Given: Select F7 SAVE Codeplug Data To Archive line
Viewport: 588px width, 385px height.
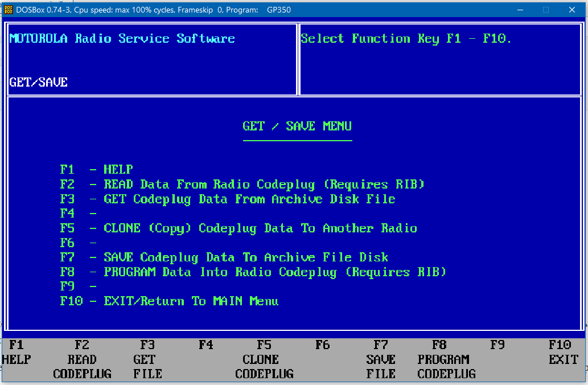Looking at the screenshot, I should click(224, 258).
